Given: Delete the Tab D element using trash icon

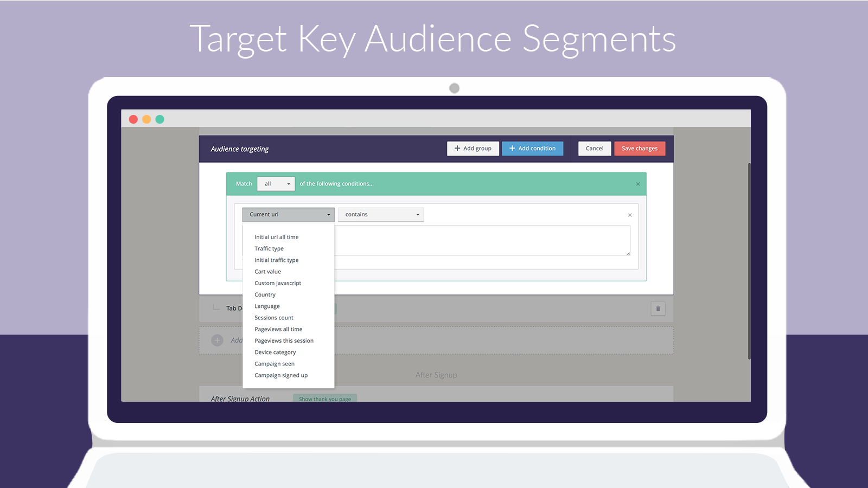Looking at the screenshot, I should click(658, 309).
